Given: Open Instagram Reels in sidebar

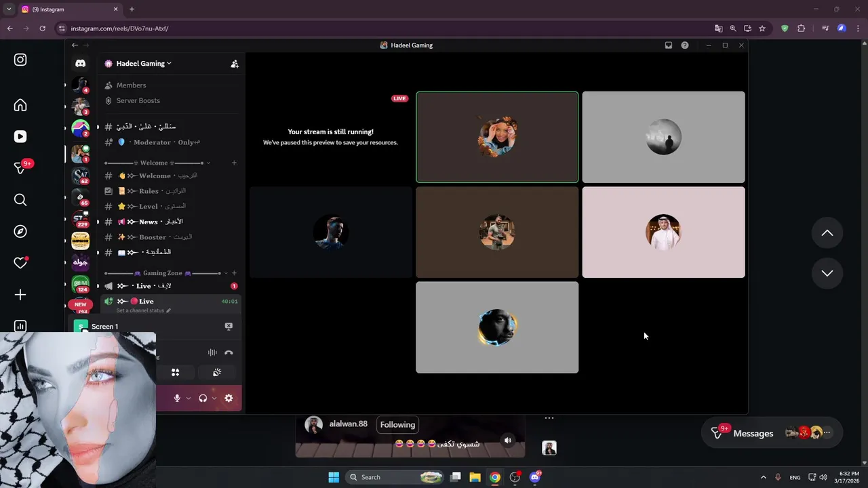Looking at the screenshot, I should pyautogui.click(x=20, y=136).
